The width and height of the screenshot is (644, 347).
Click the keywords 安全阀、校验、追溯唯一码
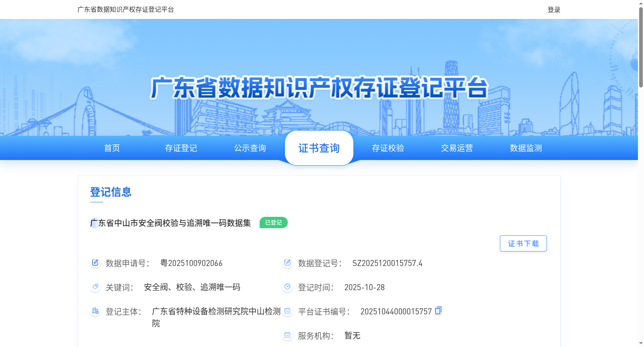tap(192, 287)
